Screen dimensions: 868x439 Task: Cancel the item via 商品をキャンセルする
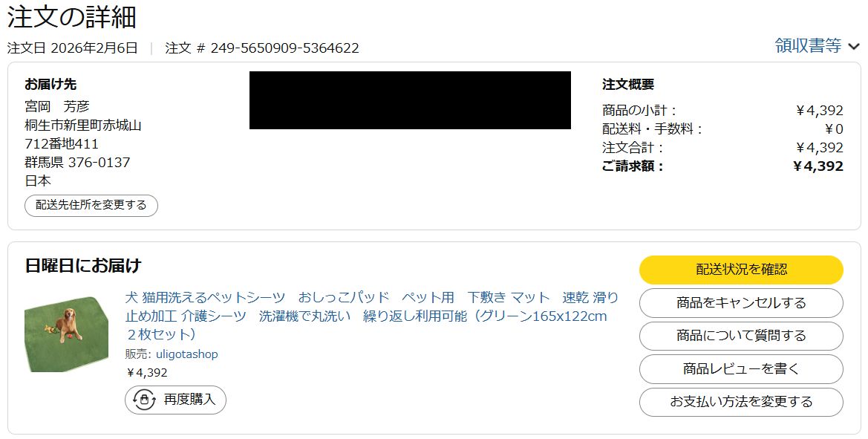tap(741, 303)
